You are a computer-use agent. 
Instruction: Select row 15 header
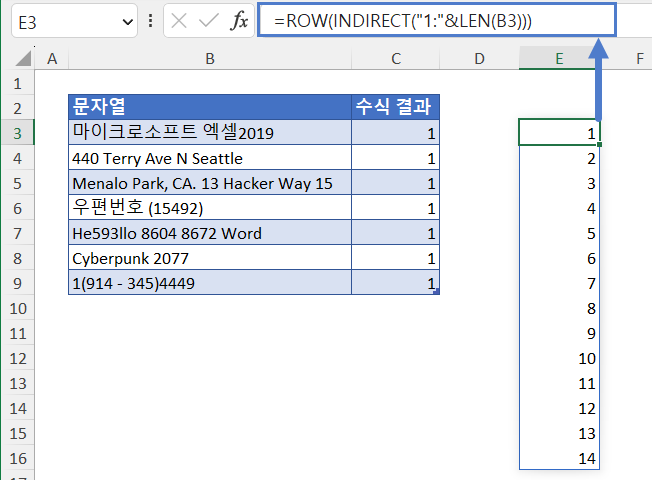(x=17, y=433)
